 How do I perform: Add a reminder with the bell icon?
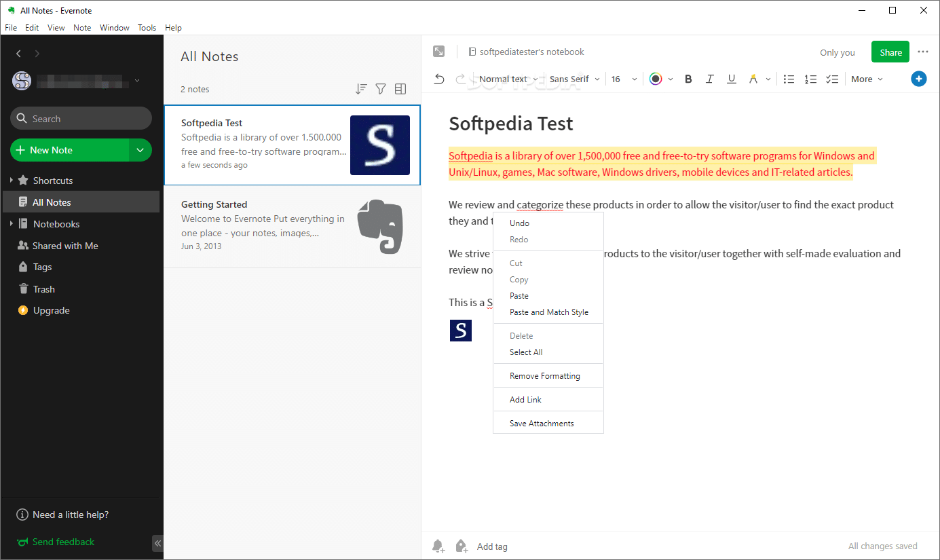tap(438, 546)
